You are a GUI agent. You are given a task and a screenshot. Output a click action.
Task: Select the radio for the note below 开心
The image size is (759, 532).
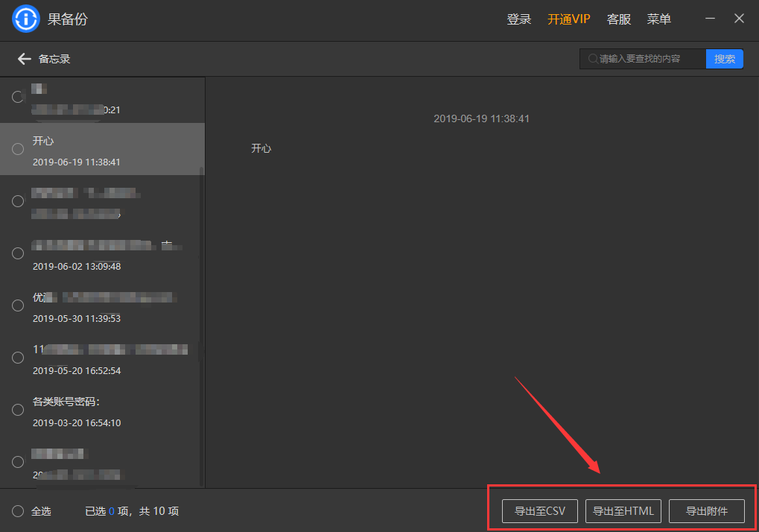(x=18, y=201)
